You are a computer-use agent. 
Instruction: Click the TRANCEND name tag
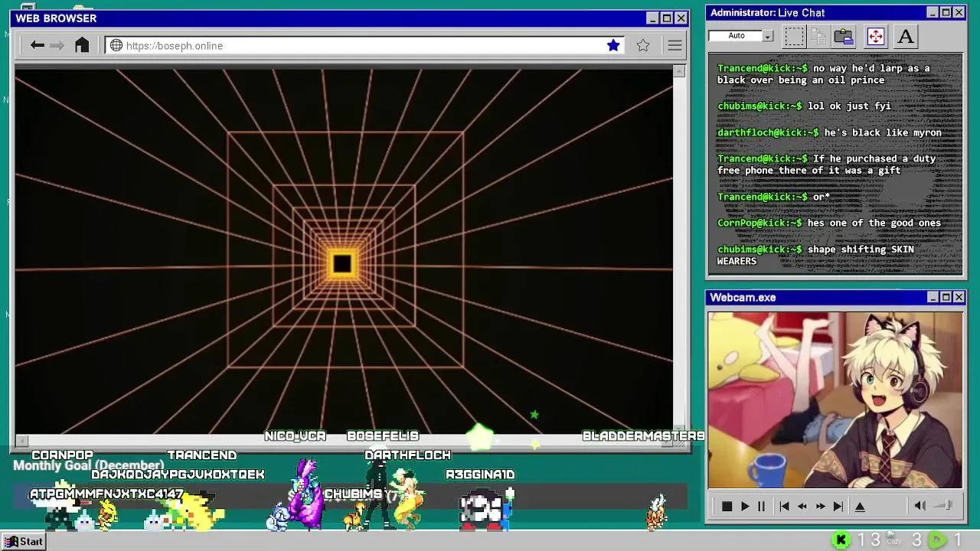tap(202, 455)
